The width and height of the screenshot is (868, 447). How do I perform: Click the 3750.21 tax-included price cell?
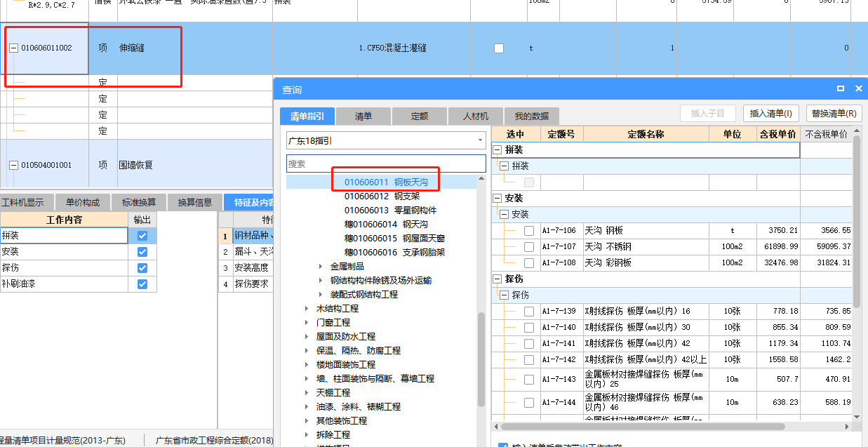(x=778, y=230)
